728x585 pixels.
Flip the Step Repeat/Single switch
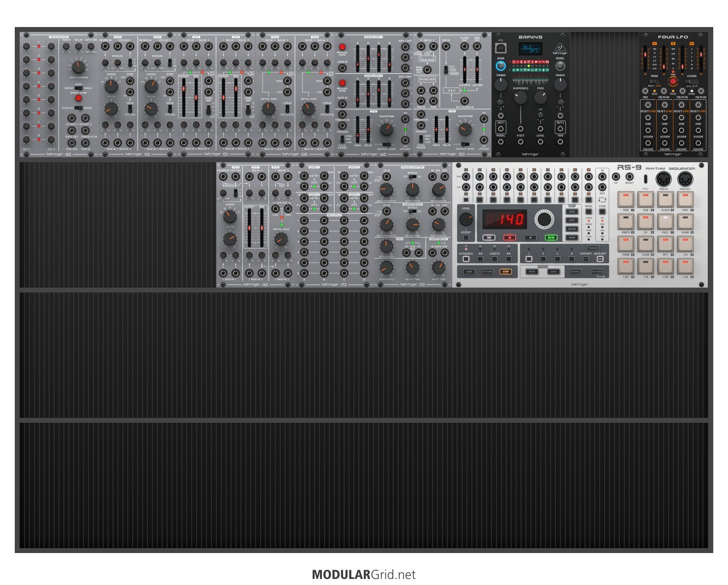click(79, 88)
